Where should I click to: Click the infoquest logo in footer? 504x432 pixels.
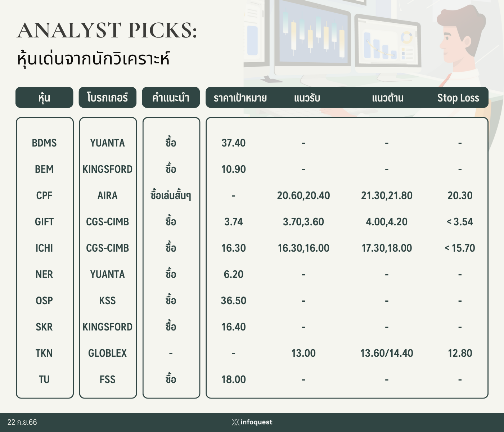coord(252,422)
